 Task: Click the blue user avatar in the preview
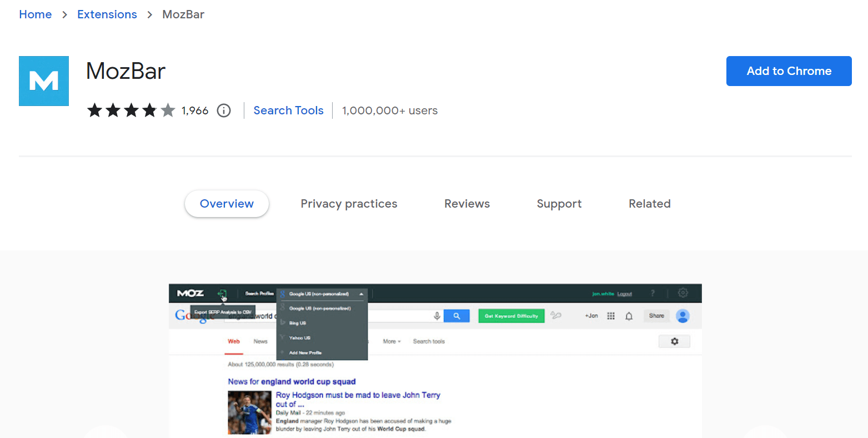(683, 316)
